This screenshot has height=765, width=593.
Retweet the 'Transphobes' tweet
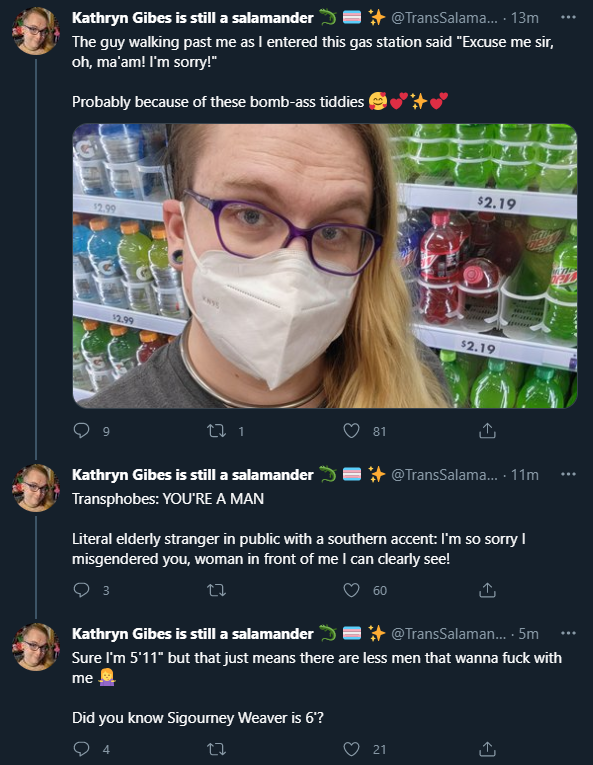click(216, 590)
